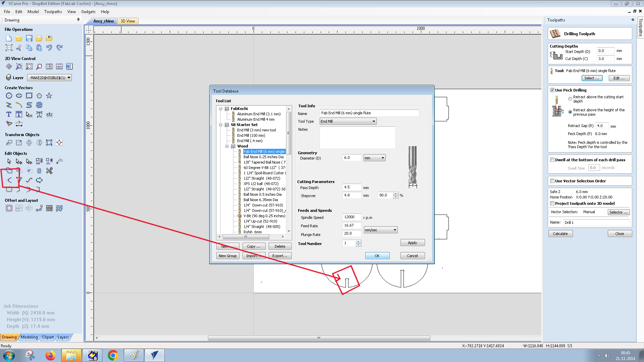644x362 pixels.
Task: Collapse the FabKochi tool group
Action: click(x=221, y=109)
